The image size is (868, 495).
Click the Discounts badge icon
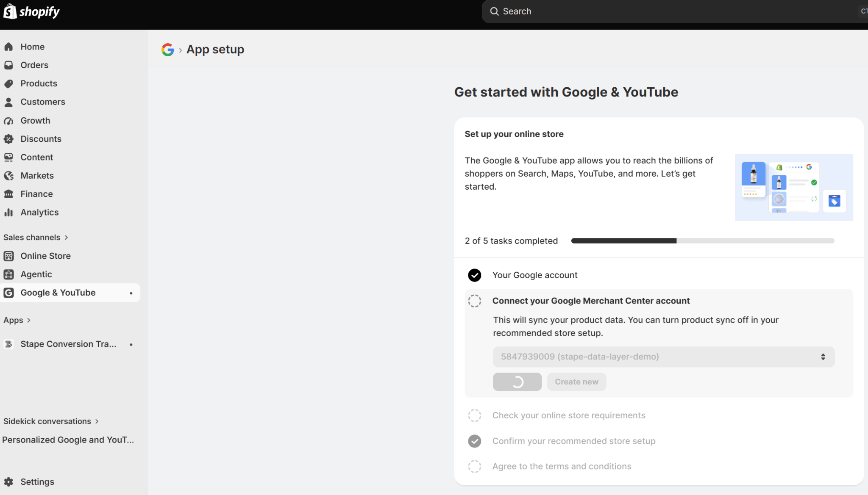pos(8,139)
